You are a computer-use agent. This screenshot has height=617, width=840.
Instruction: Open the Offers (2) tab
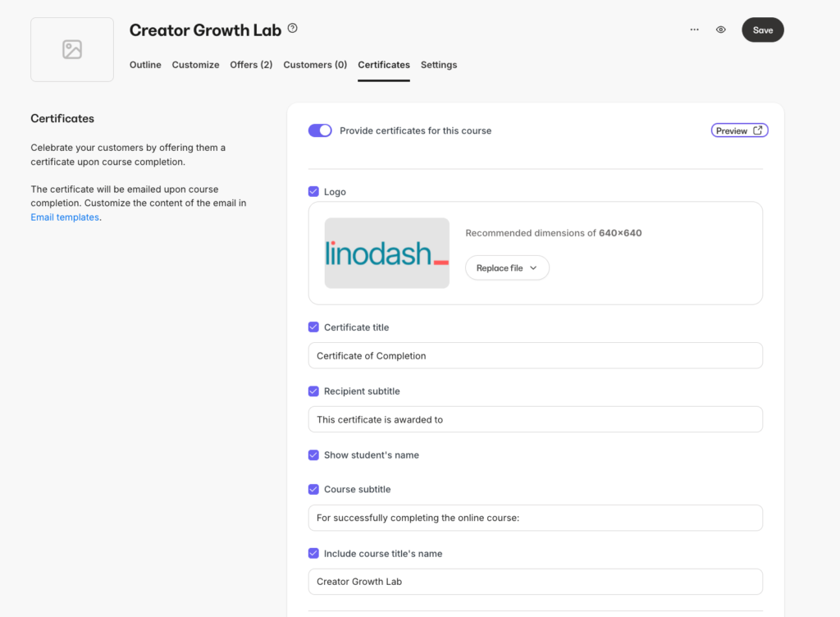[251, 65]
